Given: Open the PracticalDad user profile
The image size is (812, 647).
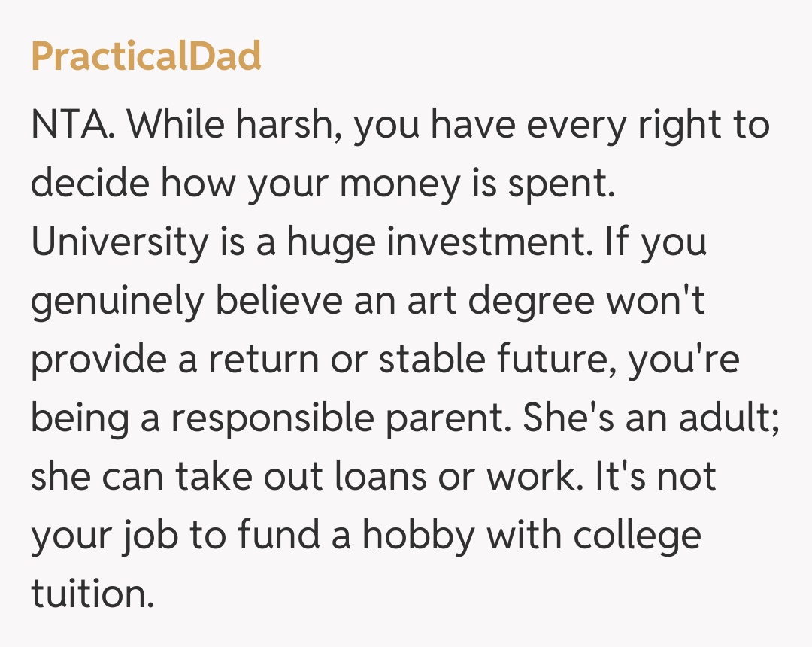Looking at the screenshot, I should point(146,56).
